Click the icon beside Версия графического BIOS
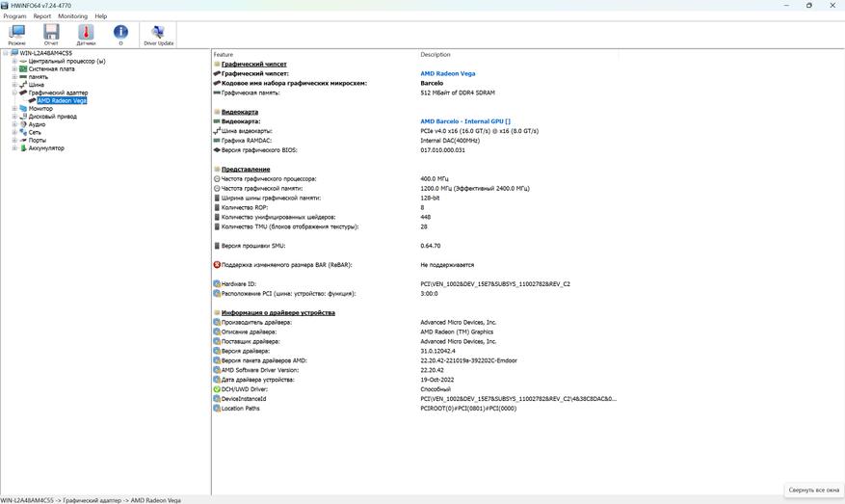This screenshot has height=504, width=845. [x=217, y=150]
